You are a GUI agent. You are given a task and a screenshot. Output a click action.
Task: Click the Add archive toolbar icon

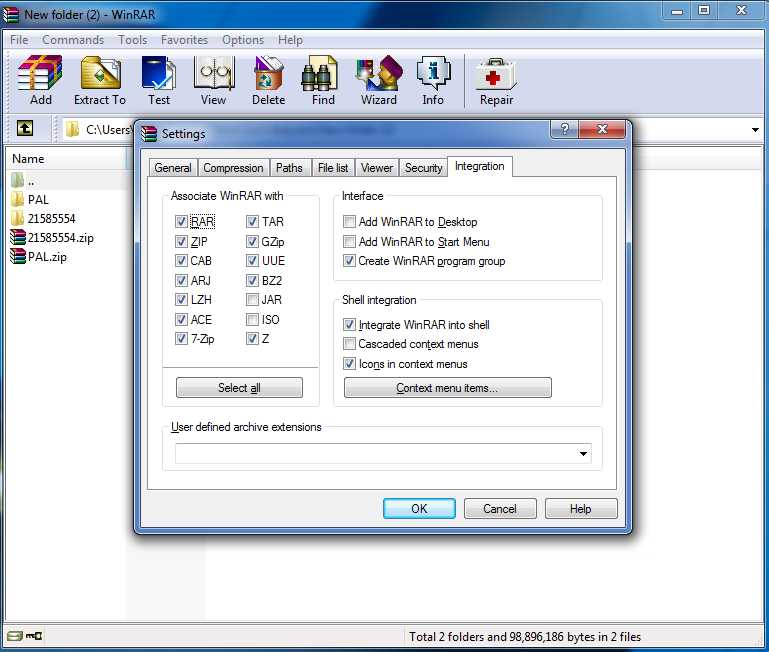[x=40, y=74]
